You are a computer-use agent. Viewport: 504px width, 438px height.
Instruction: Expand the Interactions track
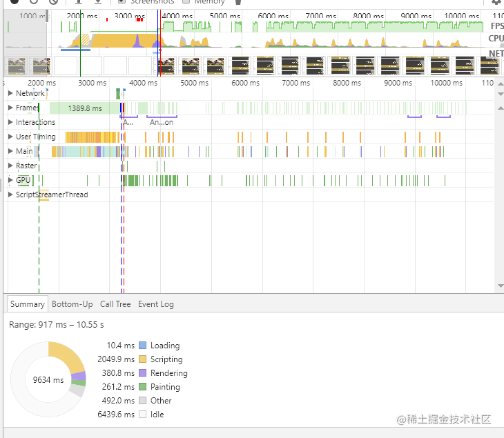(x=10, y=122)
